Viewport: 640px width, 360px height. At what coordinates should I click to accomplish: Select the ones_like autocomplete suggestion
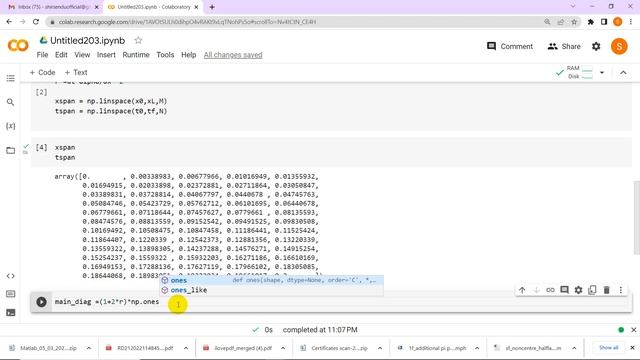coord(271,290)
